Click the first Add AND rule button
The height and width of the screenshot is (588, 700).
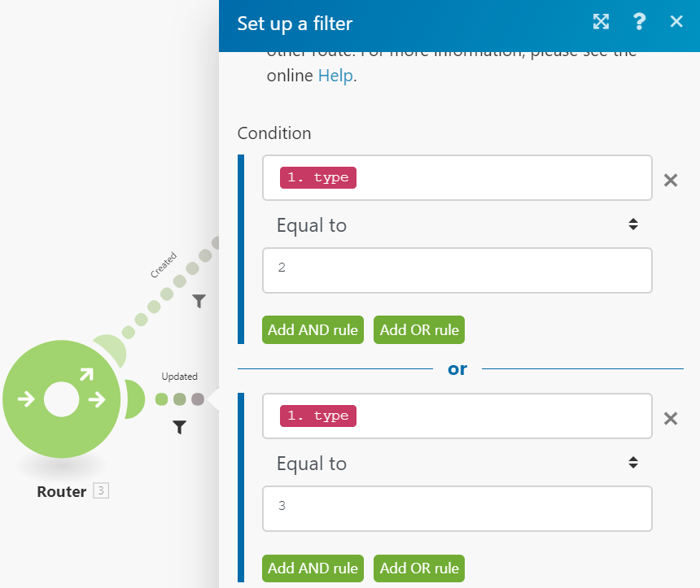313,329
